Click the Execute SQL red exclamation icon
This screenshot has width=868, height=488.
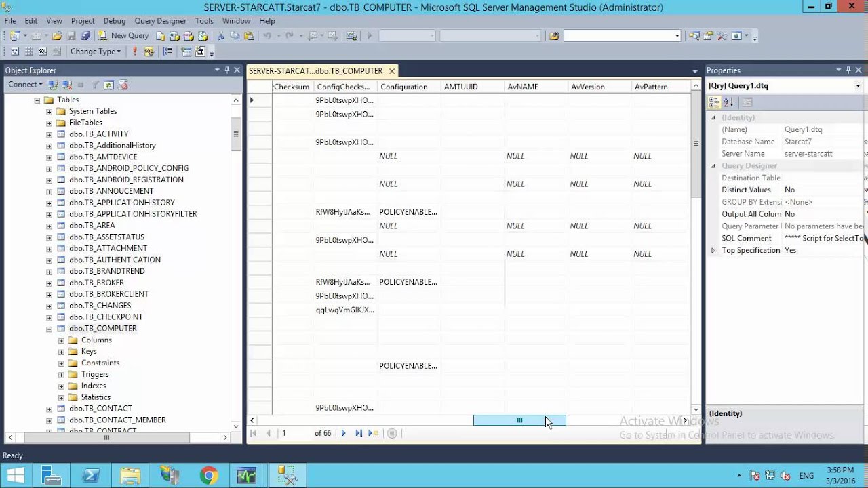[135, 52]
